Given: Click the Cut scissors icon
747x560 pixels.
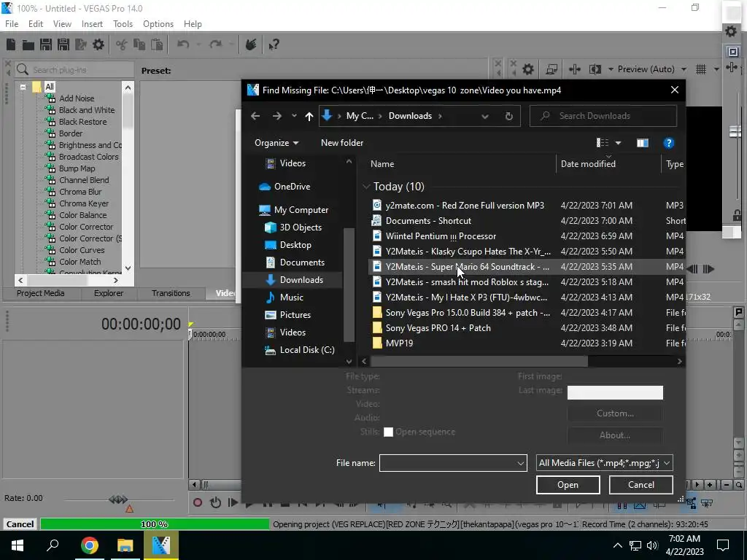Looking at the screenshot, I should point(122,44).
